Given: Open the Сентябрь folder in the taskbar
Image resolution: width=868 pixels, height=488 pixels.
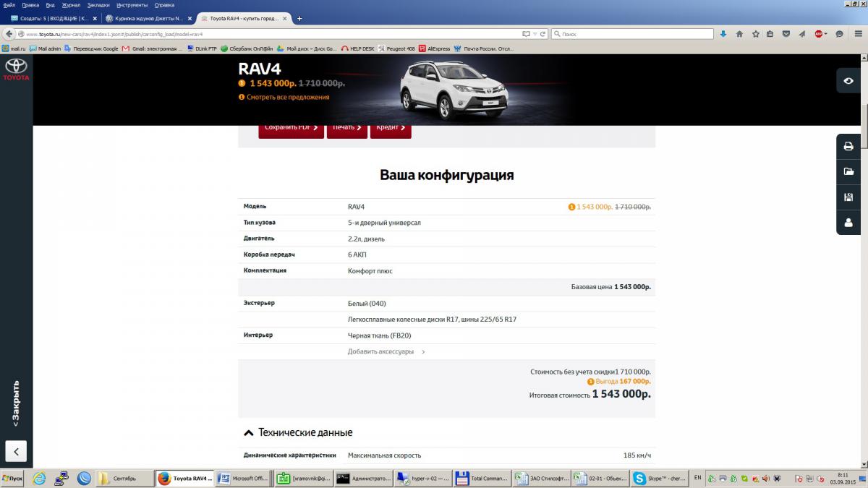Looking at the screenshot, I should [124, 478].
